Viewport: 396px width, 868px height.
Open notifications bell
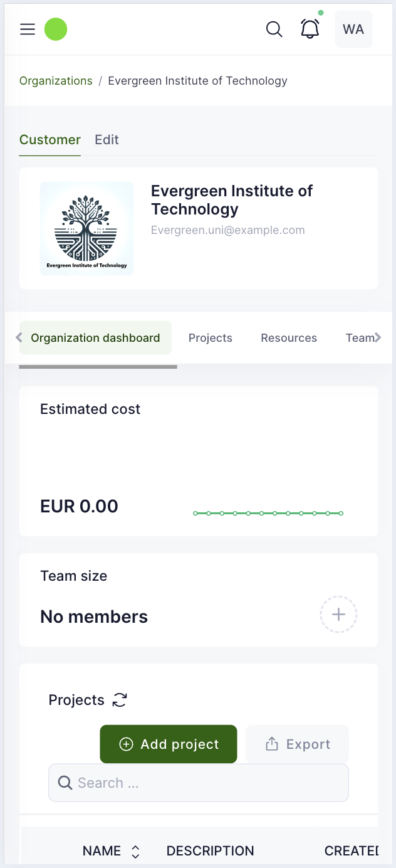tap(310, 29)
